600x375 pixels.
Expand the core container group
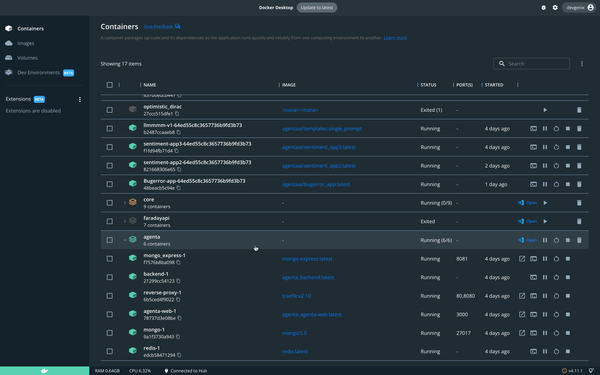click(x=125, y=203)
